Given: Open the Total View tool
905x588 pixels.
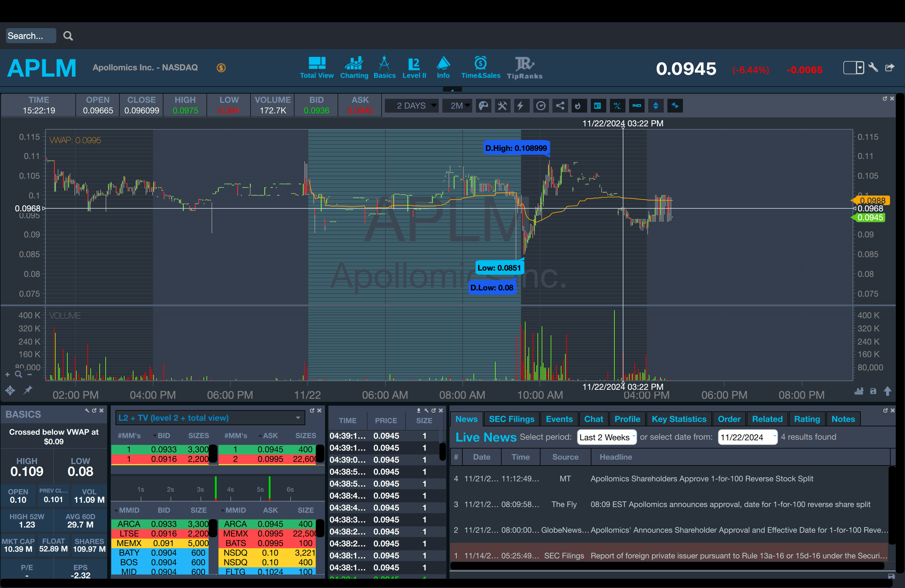Looking at the screenshot, I should [316, 68].
